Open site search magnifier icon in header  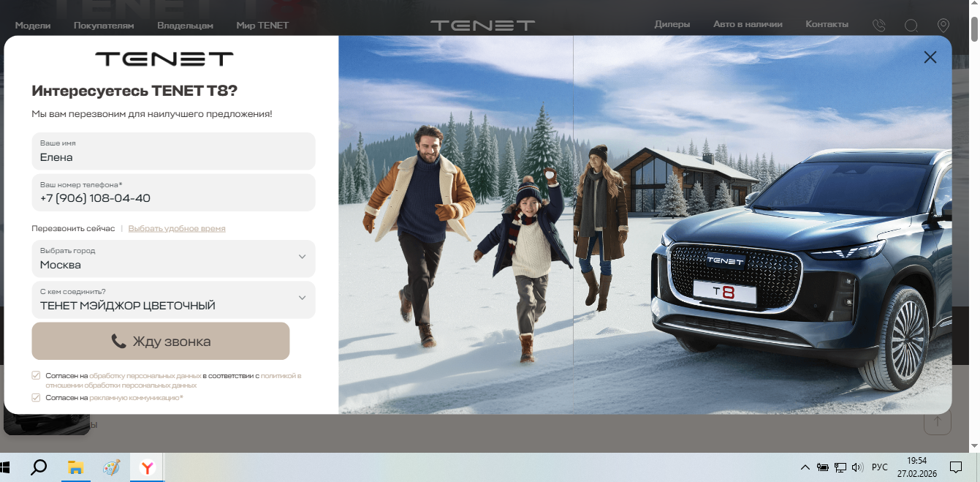(911, 26)
